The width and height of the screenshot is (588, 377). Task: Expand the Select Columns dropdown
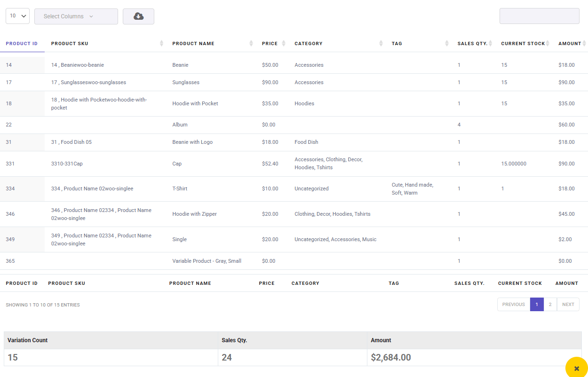76,16
